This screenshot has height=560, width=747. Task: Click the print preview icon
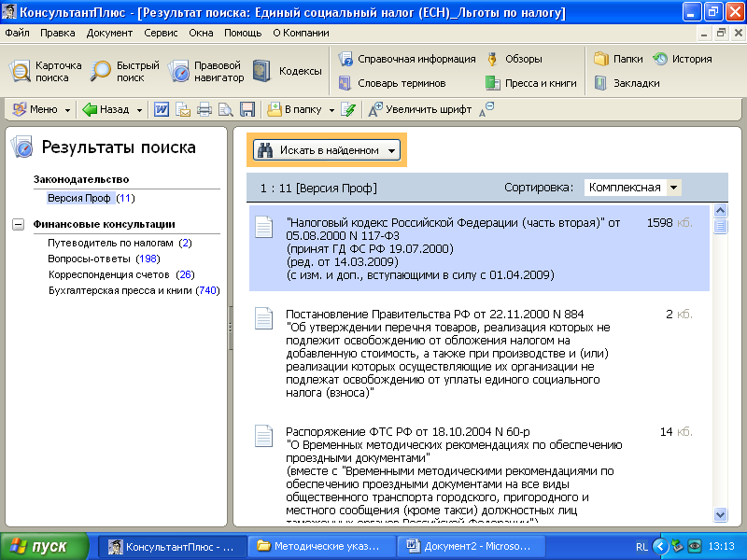click(x=226, y=109)
